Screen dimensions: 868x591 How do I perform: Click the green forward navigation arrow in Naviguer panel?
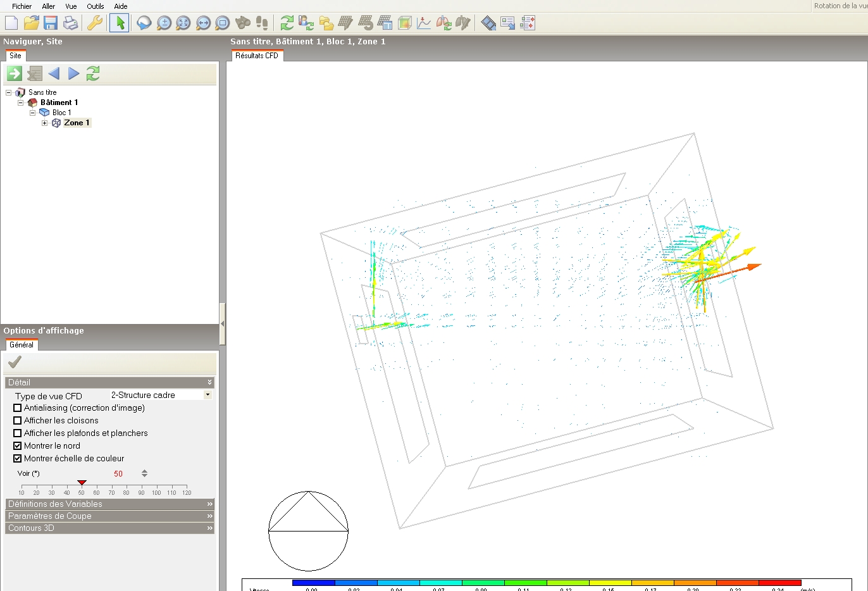point(14,73)
